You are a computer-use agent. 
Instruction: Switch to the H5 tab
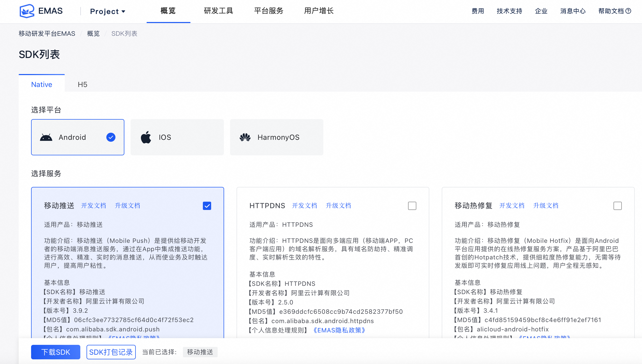coord(83,84)
